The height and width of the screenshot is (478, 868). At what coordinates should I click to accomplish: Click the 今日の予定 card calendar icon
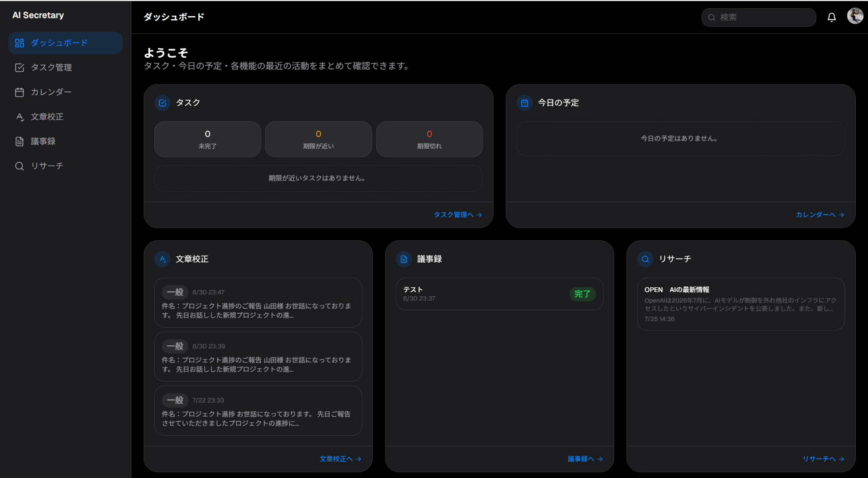click(x=524, y=103)
